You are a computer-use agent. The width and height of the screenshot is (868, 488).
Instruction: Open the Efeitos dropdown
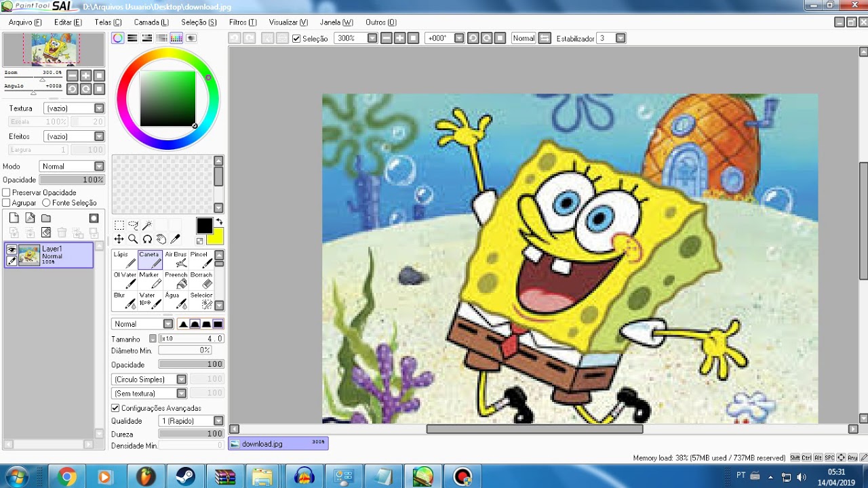(74, 136)
